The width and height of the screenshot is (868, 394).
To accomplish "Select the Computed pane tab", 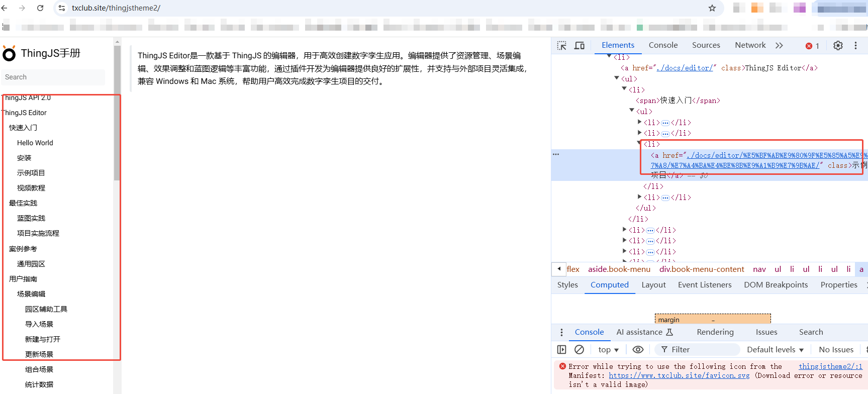I will coord(609,285).
